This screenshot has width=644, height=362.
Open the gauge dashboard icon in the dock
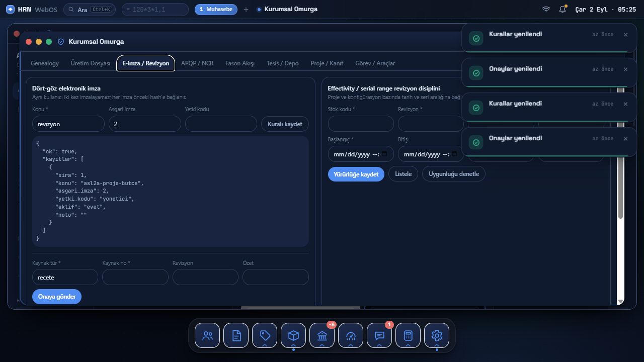[x=351, y=335]
